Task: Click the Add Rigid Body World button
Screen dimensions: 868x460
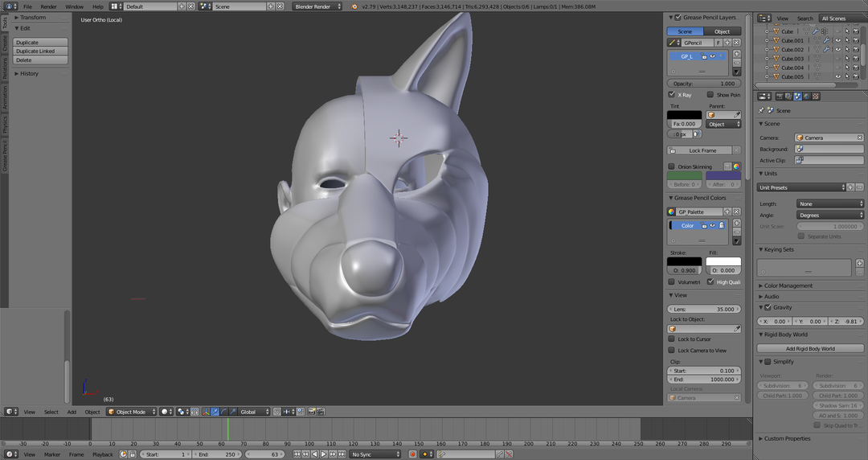Action: click(x=810, y=348)
